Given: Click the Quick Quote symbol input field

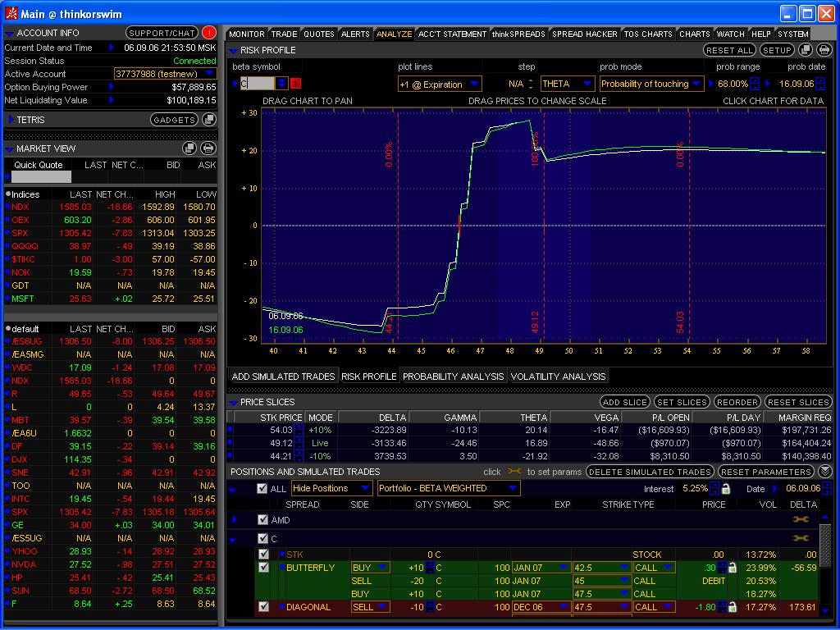Looking at the screenshot, I should pos(41,176).
